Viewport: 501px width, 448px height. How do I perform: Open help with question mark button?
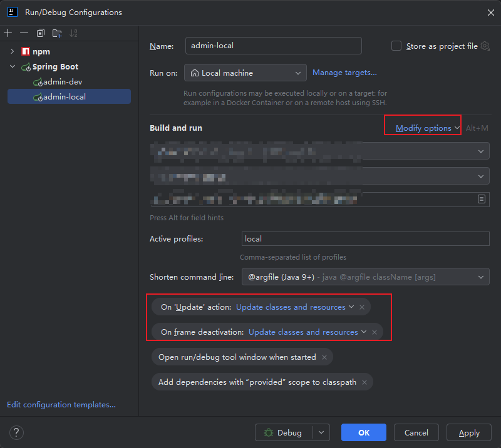click(x=16, y=433)
